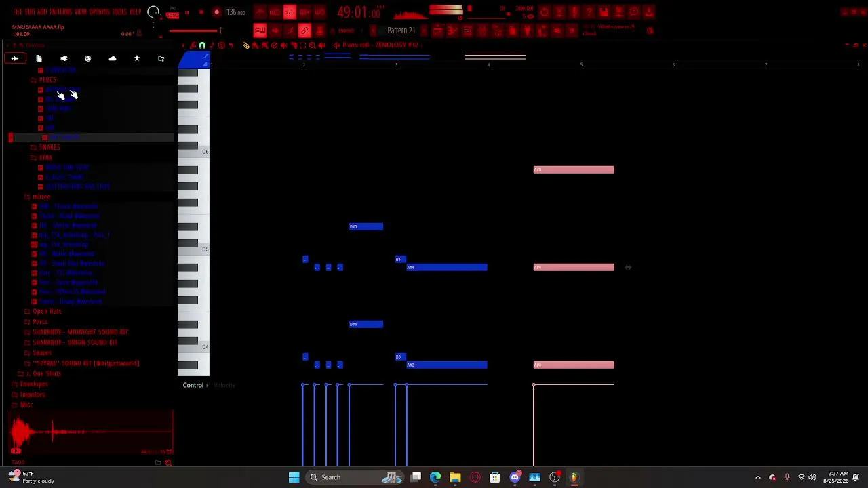Click the weather Partly cloudy widget

click(32, 477)
